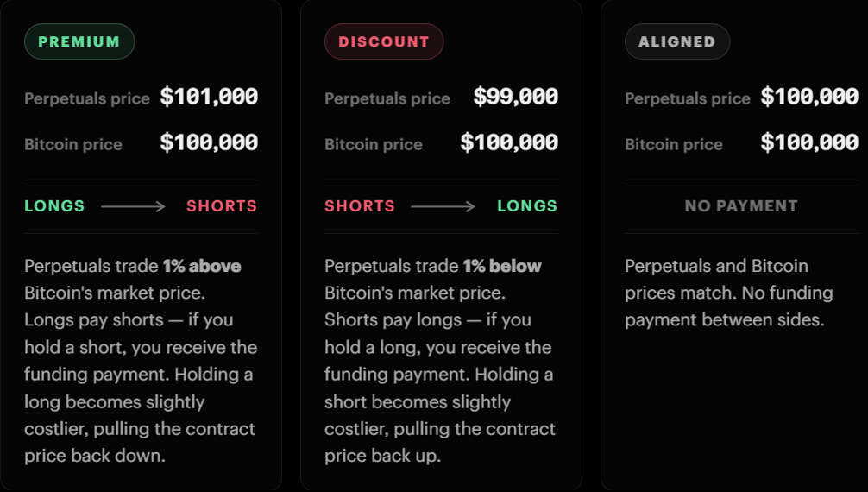Screen dimensions: 868x492
Task: Click the 'Bitcoin price' label in Aligned card
Action: click(674, 145)
